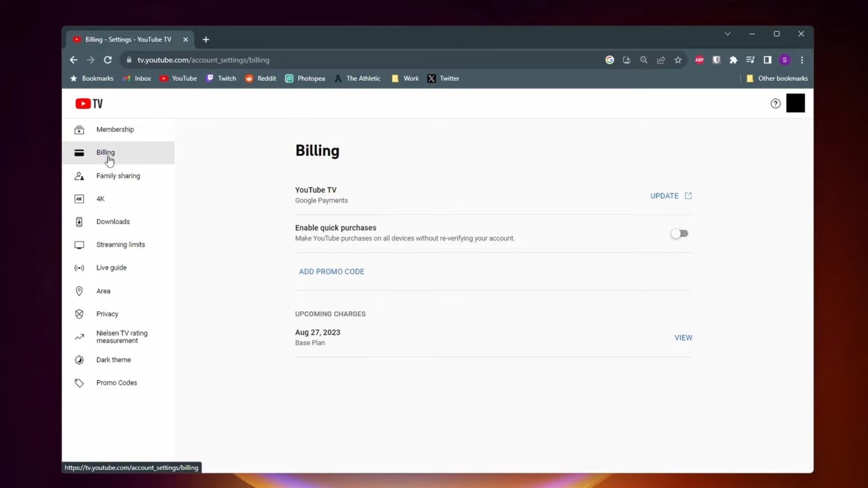Click the ADD PROMO CODE link
Screen dimensions: 868x488
point(331,271)
